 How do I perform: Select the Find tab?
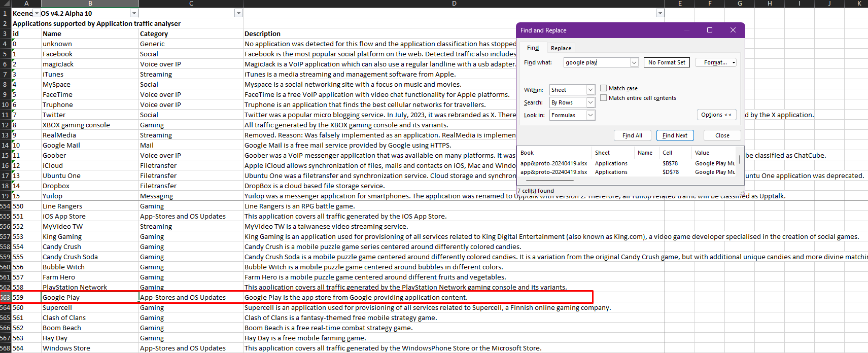533,48
